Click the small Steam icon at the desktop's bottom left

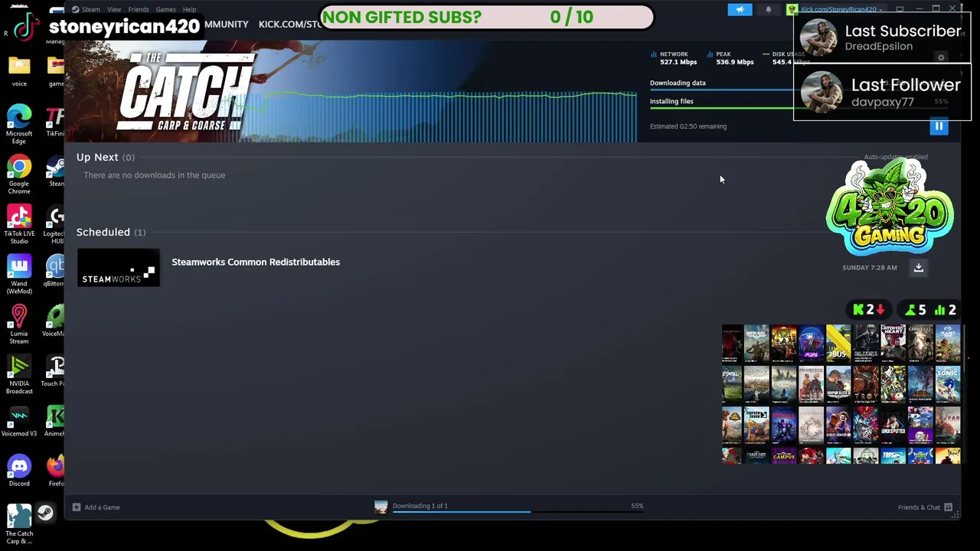point(46,514)
